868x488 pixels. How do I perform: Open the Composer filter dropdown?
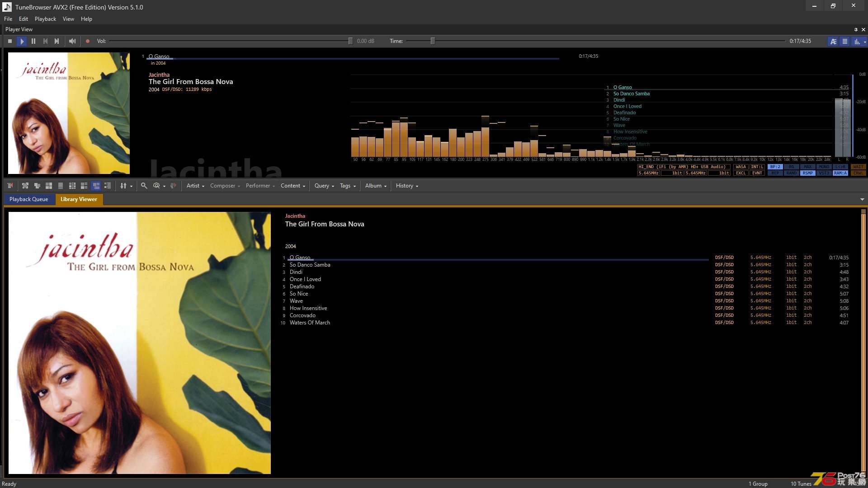click(225, 186)
